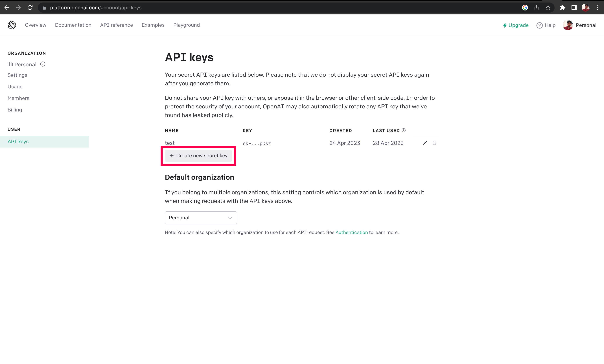Screen dimensions: 604x364
Task: Click Create new secret key button
Action: point(198,156)
